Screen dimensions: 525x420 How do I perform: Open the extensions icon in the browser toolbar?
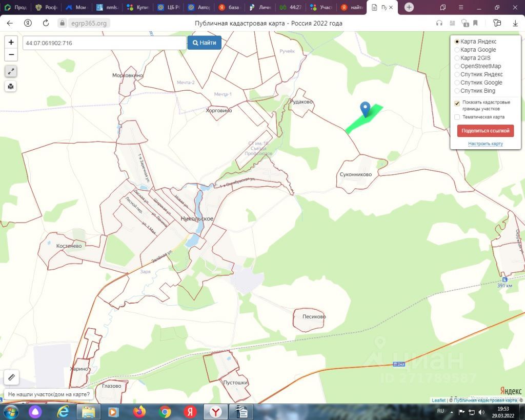coord(497,23)
